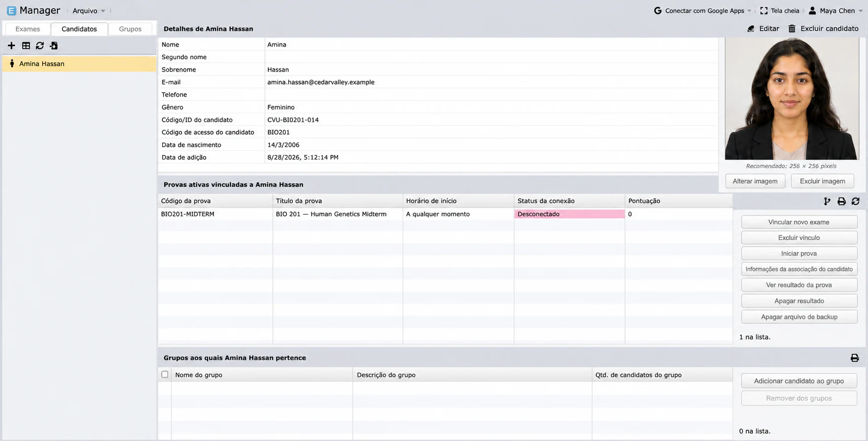Click the Excluir vínculo button
Image resolution: width=868 pixels, height=441 pixels.
(799, 238)
